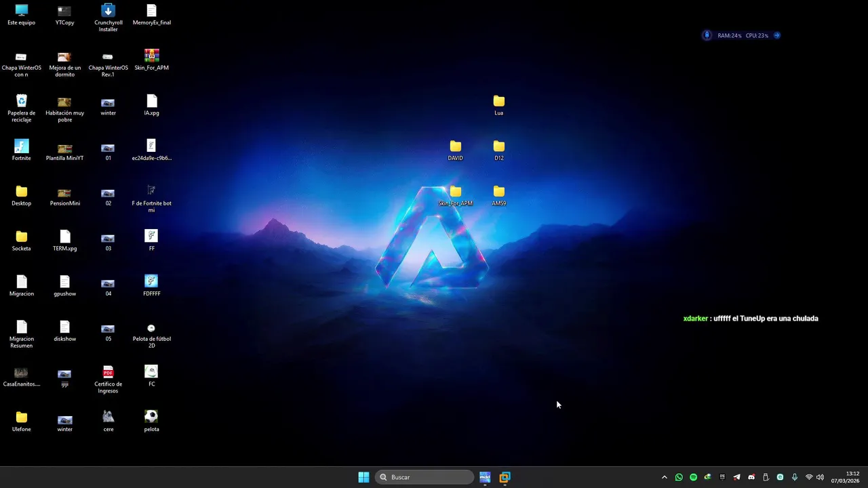Screen dimensions: 868x488
Task: Open Spotify from system tray
Action: tap(693, 477)
